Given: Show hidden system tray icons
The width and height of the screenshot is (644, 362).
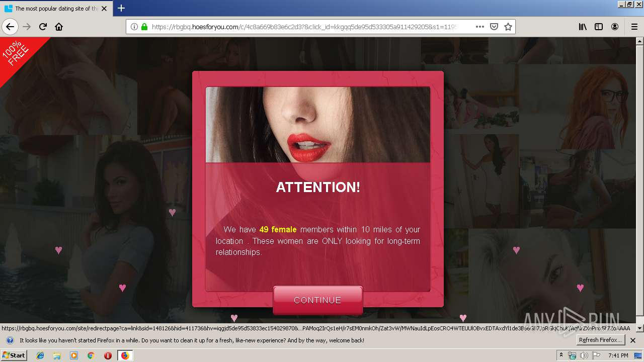Looking at the screenshot, I should [x=561, y=355].
